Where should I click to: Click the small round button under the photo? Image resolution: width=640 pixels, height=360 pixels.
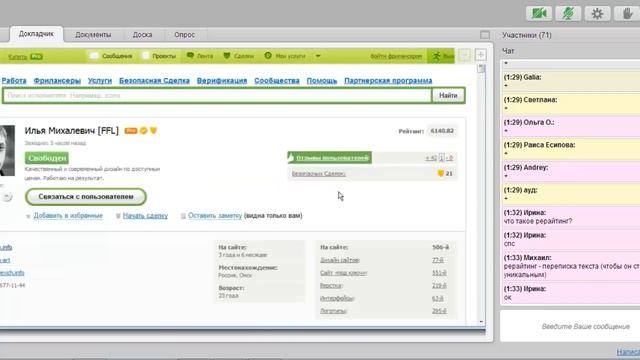pyautogui.click(x=7, y=197)
